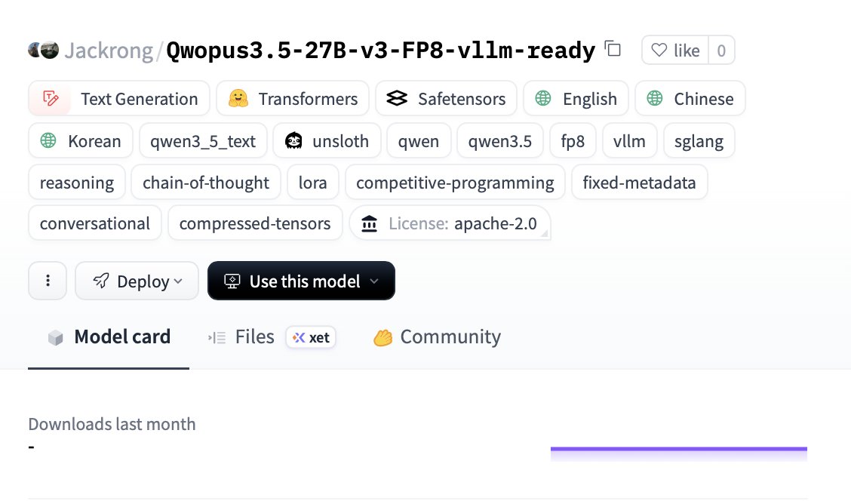The height and width of the screenshot is (504, 851).
Task: Click the Text Generation tag icon
Action: point(51,99)
